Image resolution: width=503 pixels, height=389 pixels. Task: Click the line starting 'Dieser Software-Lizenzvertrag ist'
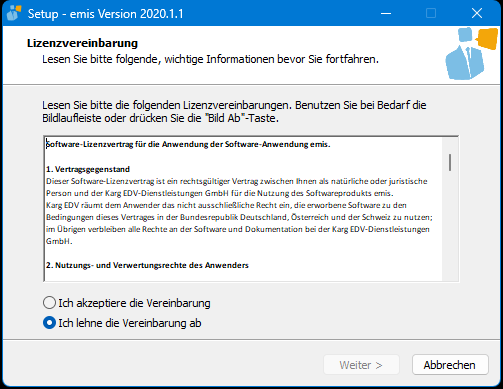tap(237, 181)
